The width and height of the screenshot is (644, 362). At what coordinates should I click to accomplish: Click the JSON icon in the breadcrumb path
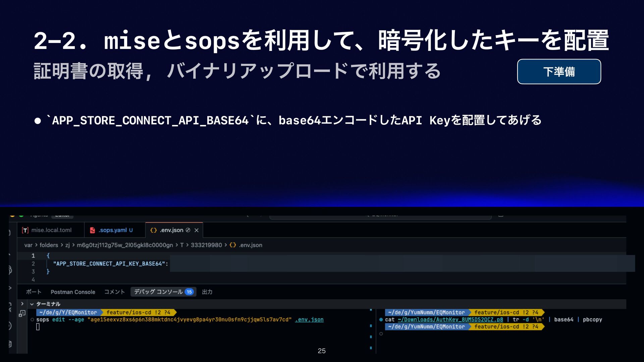coord(233,245)
